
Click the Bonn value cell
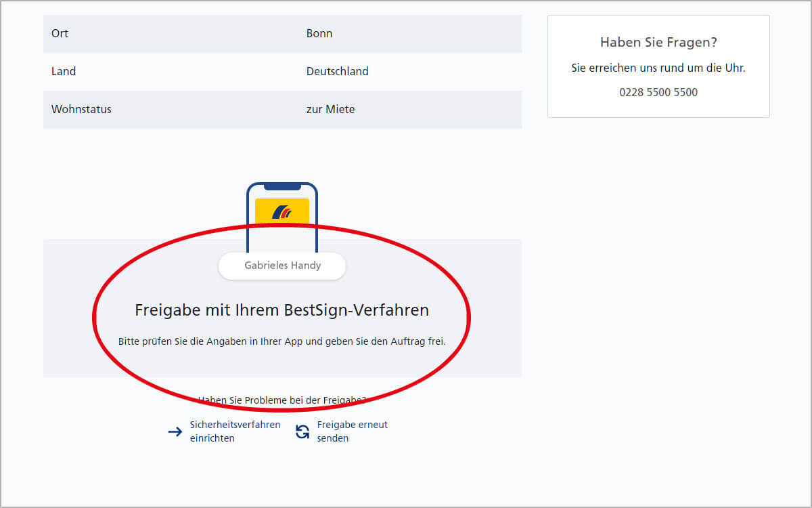[319, 33]
